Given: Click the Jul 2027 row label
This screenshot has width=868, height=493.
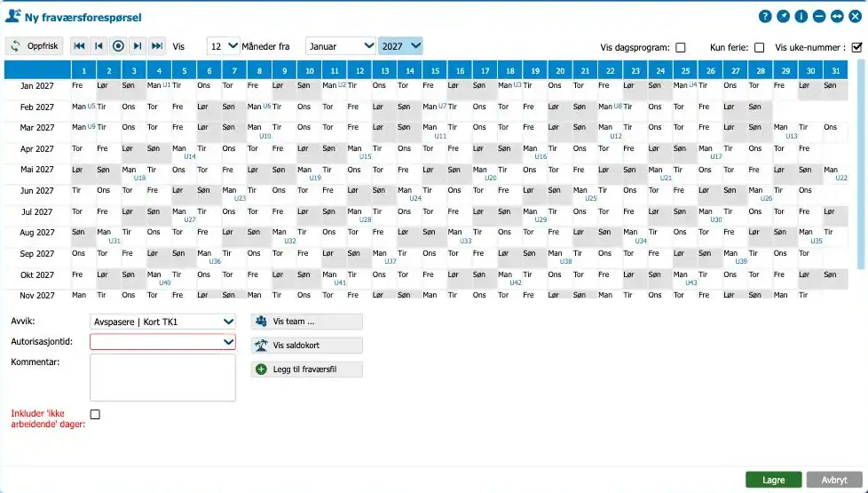Looking at the screenshot, I should point(37,212).
